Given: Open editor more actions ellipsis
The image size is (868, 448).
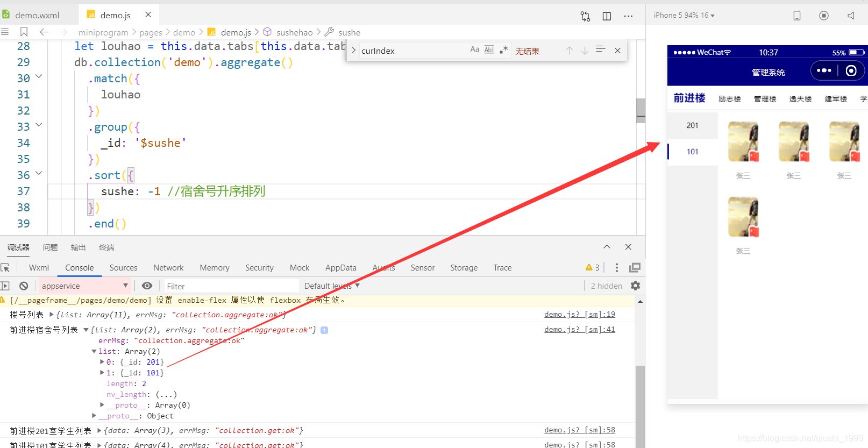Looking at the screenshot, I should point(628,16).
